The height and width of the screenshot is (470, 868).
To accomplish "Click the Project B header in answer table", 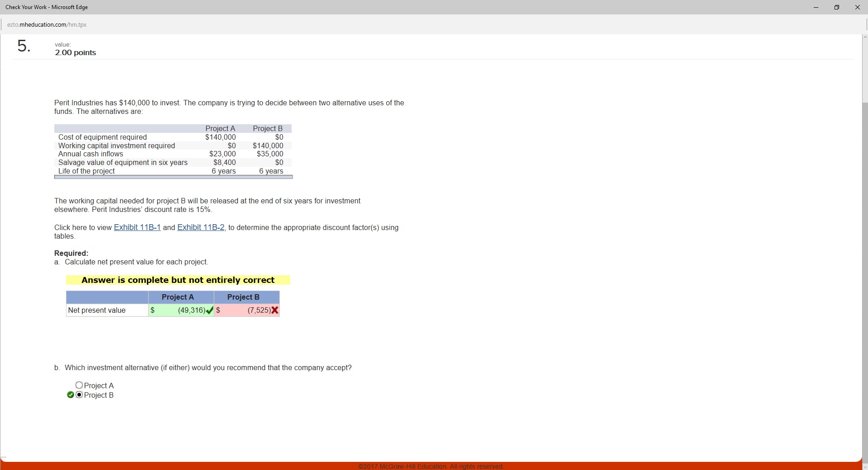I will (243, 297).
